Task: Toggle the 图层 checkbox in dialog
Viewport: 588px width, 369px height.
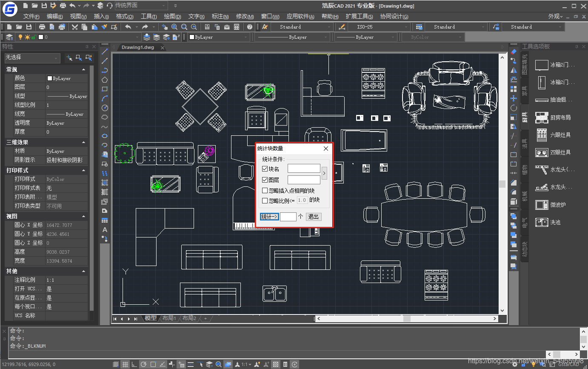Action: click(x=265, y=180)
